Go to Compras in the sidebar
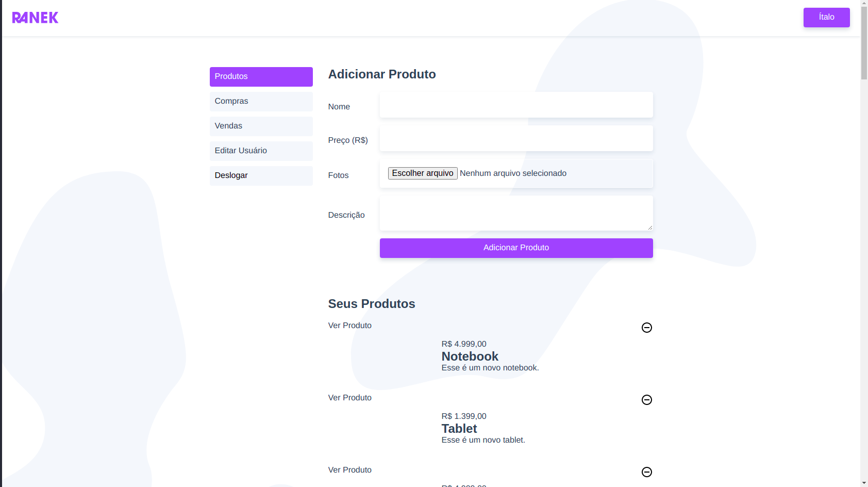The height and width of the screenshot is (487, 868). click(261, 102)
